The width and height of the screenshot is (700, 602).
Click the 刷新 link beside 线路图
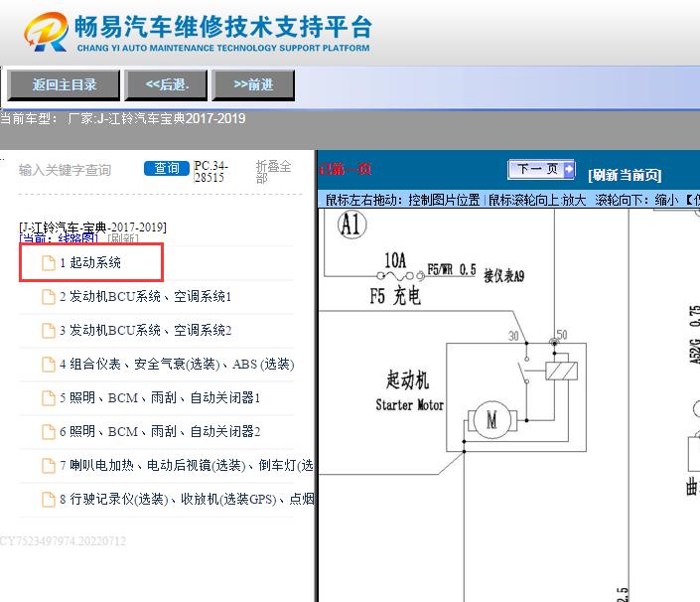tap(123, 238)
